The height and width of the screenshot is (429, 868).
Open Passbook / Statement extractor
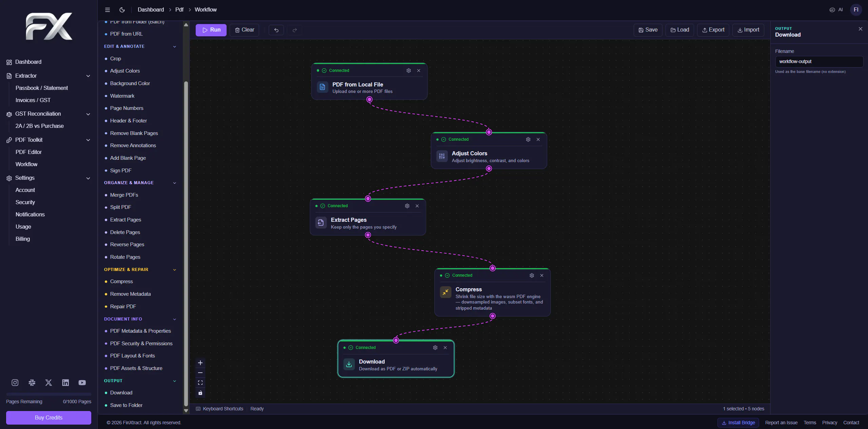click(42, 88)
